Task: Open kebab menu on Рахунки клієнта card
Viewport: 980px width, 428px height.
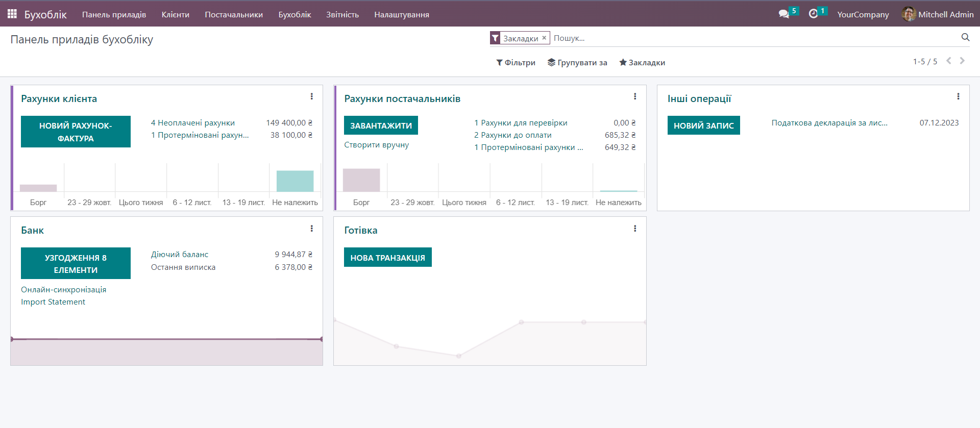Action: click(x=311, y=96)
